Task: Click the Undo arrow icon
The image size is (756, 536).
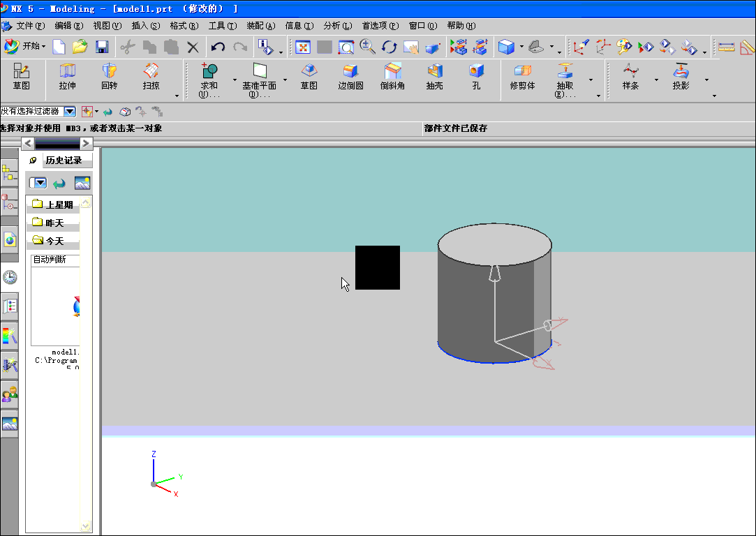Action: [x=218, y=47]
